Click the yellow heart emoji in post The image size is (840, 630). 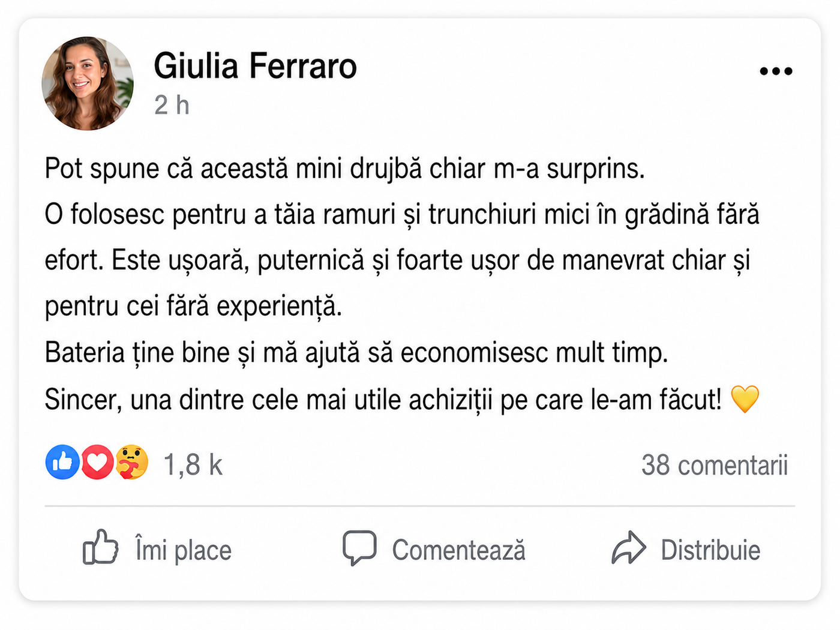click(745, 399)
